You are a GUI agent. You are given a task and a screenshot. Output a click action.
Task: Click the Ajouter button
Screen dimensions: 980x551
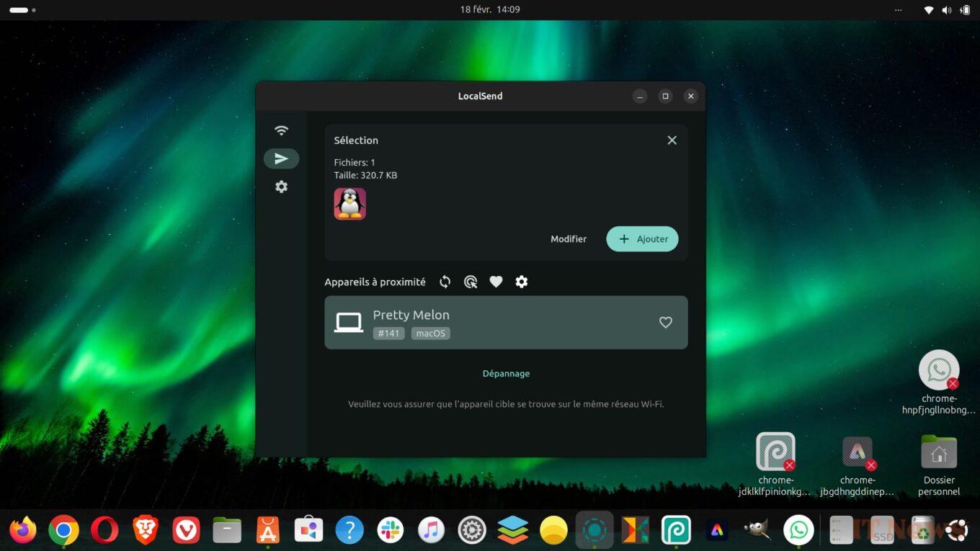[642, 239]
